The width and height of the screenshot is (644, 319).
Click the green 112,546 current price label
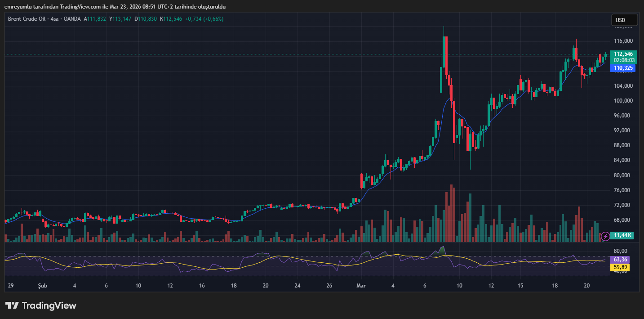coord(623,54)
